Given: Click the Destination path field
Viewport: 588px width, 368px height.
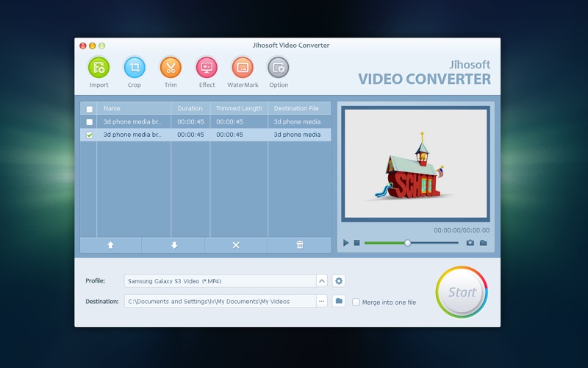Looking at the screenshot, I should [220, 301].
